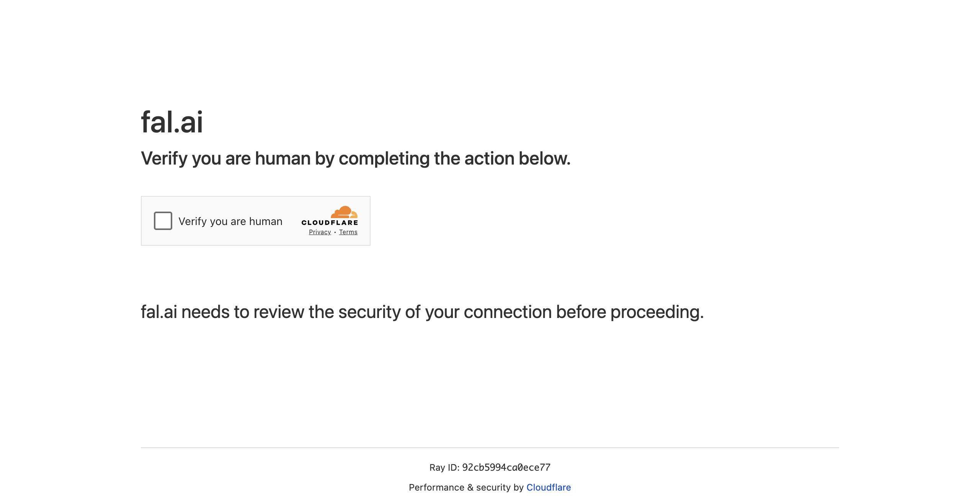Follow the blue Cloudflare footer link
Viewport: 980px width, 499px height.
[548, 487]
